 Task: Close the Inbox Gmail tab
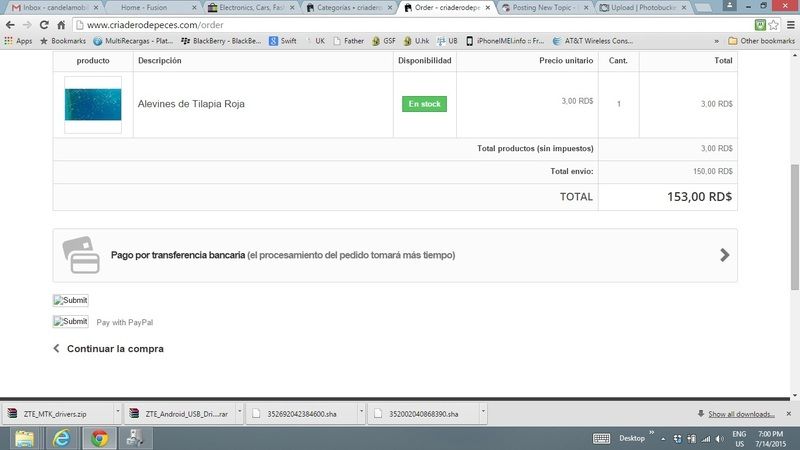96,8
